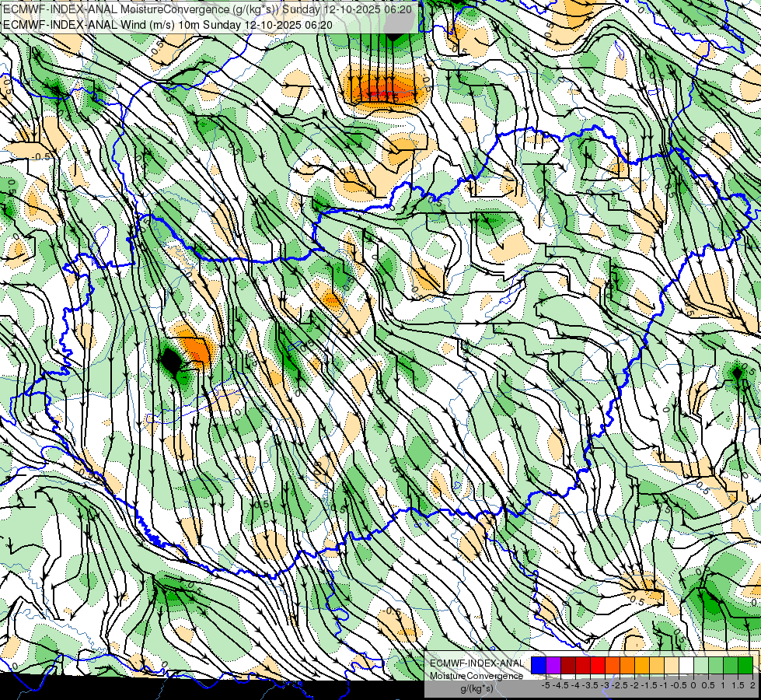
Task: Click the MoistureConvergence title line at top
Action: [208, 9]
